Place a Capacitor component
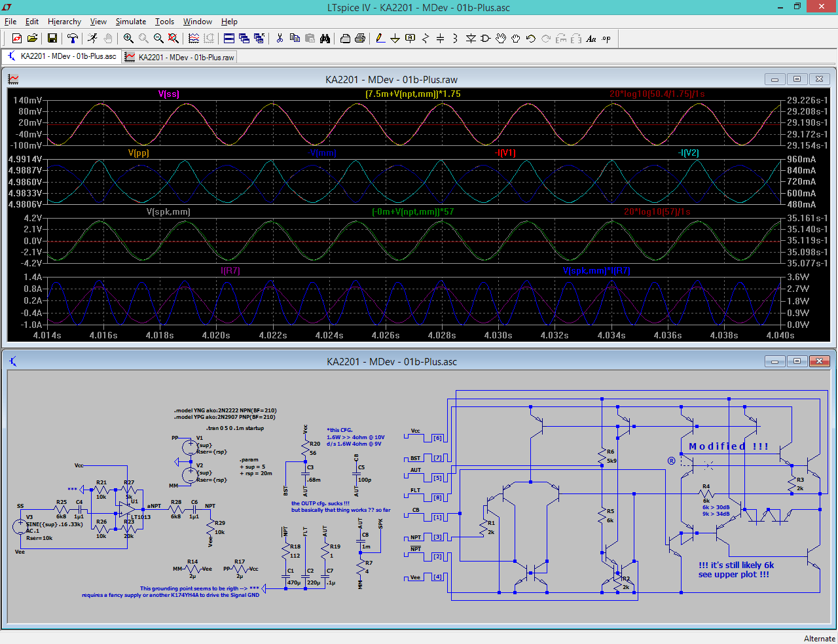838x644 pixels. pyautogui.click(x=441, y=39)
